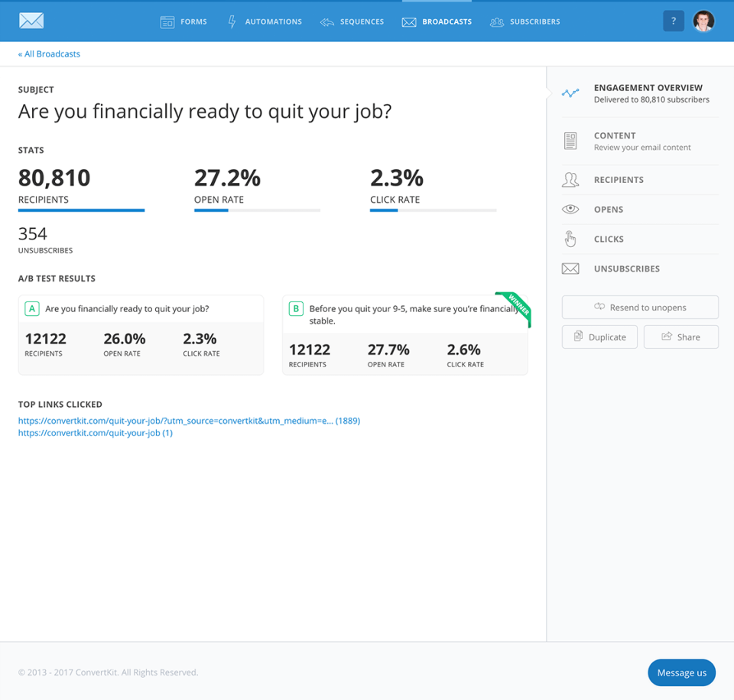
Task: Click the profile avatar photo
Action: click(703, 21)
